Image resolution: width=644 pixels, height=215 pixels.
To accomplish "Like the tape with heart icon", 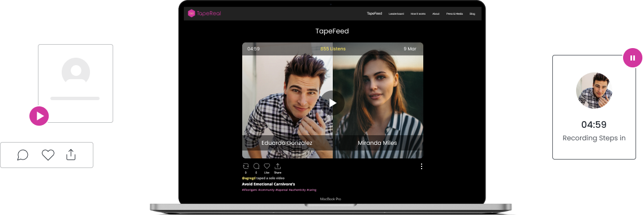I will point(267,166).
